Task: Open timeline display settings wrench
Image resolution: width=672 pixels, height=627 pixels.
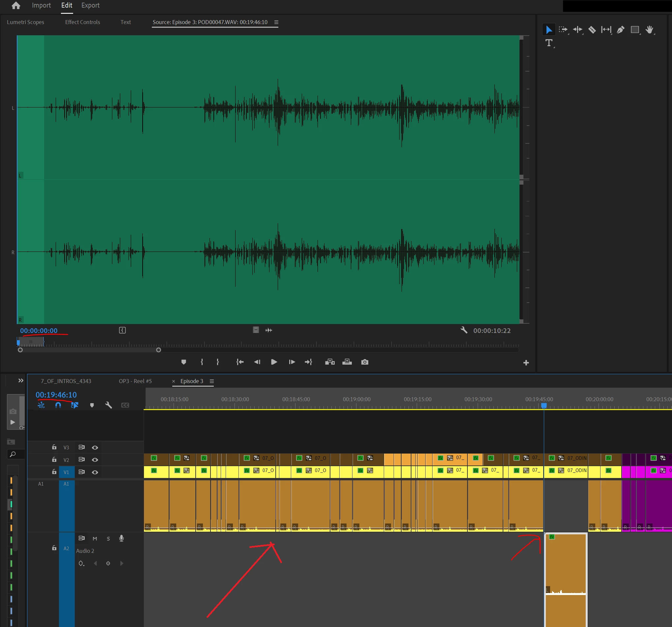Action: point(108,405)
